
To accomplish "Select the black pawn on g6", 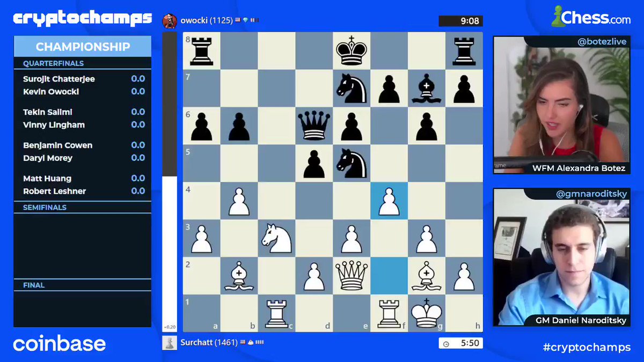I will coord(427,126).
